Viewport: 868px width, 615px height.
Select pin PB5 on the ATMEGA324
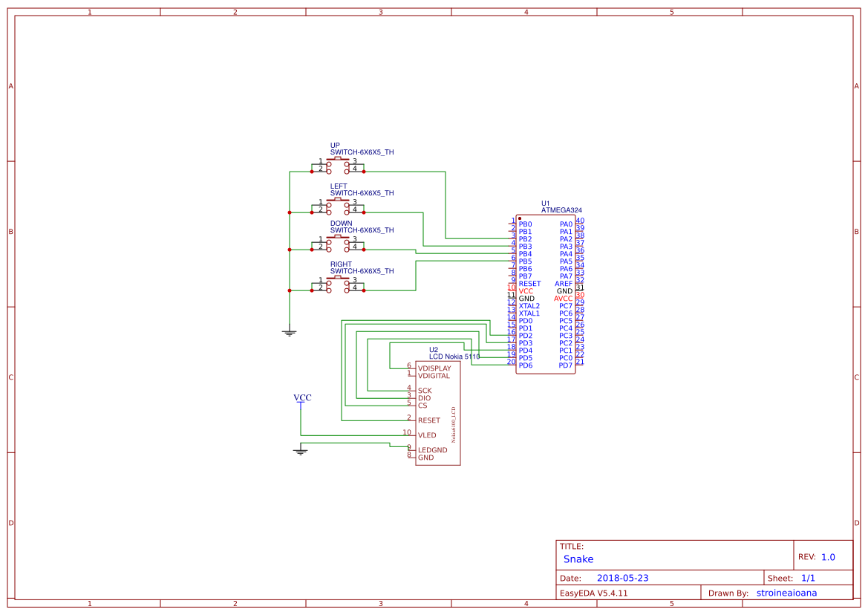coord(526,261)
